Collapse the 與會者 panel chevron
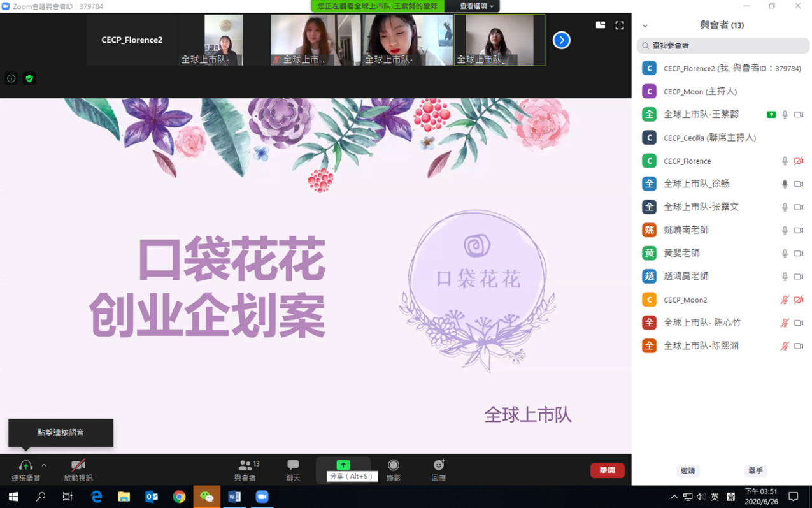Screen dimensions: 812x508 [x=645, y=25]
